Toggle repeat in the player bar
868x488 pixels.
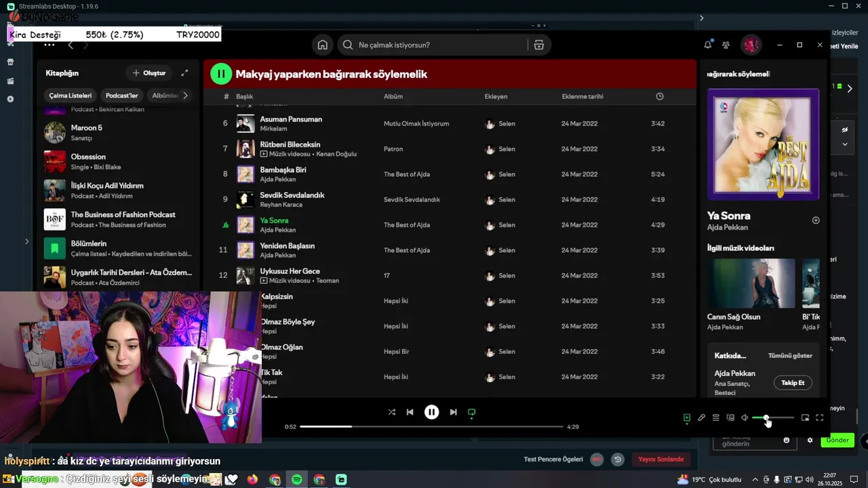tap(471, 412)
